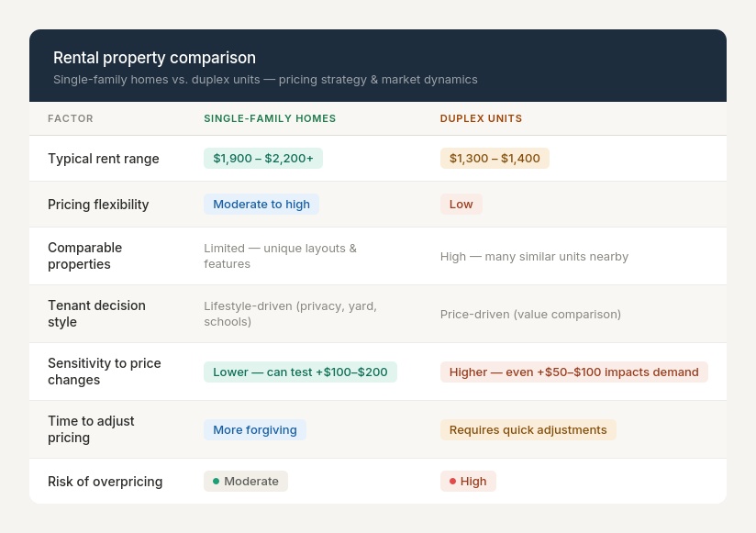Select the 'Requires quick adjustments' badge

click(x=528, y=429)
